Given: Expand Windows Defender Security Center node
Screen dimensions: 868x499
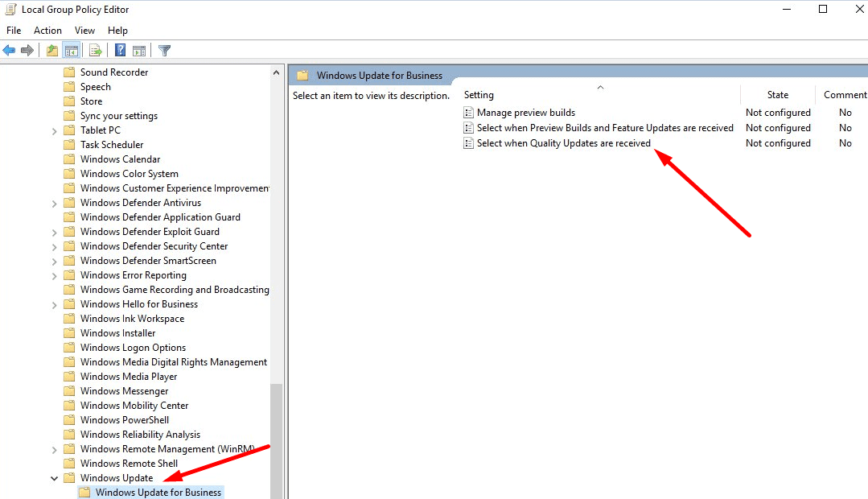Looking at the screenshot, I should (54, 247).
